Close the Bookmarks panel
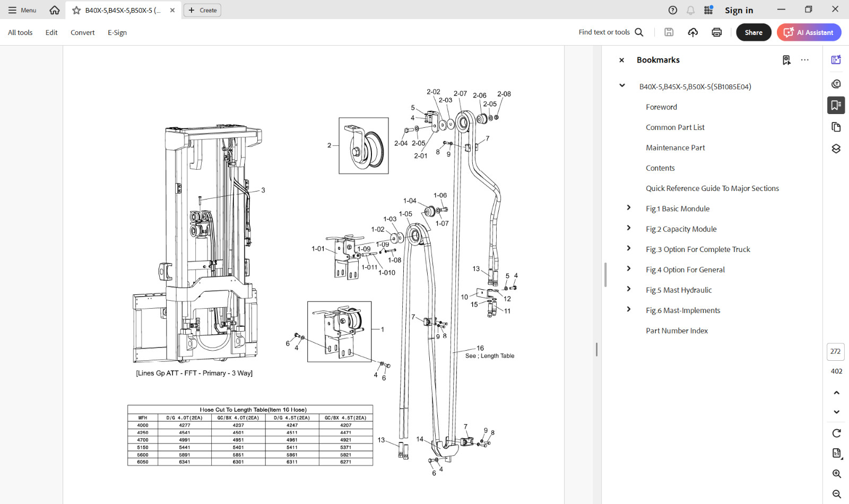 coord(622,60)
